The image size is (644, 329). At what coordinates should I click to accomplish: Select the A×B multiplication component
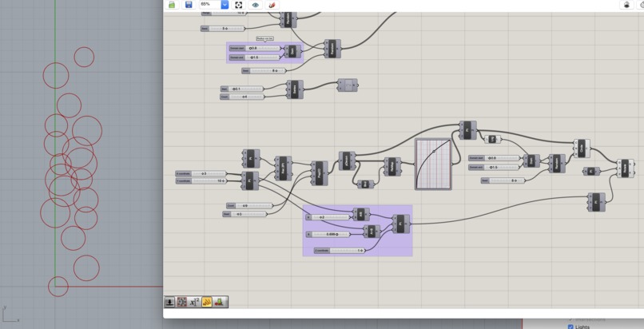[361, 214]
